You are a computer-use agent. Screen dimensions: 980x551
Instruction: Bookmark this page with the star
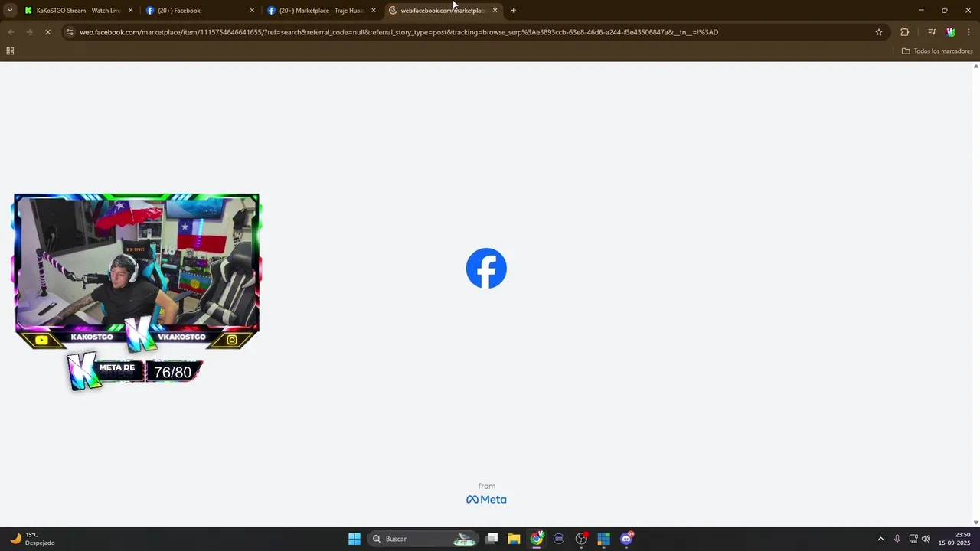pos(879,32)
